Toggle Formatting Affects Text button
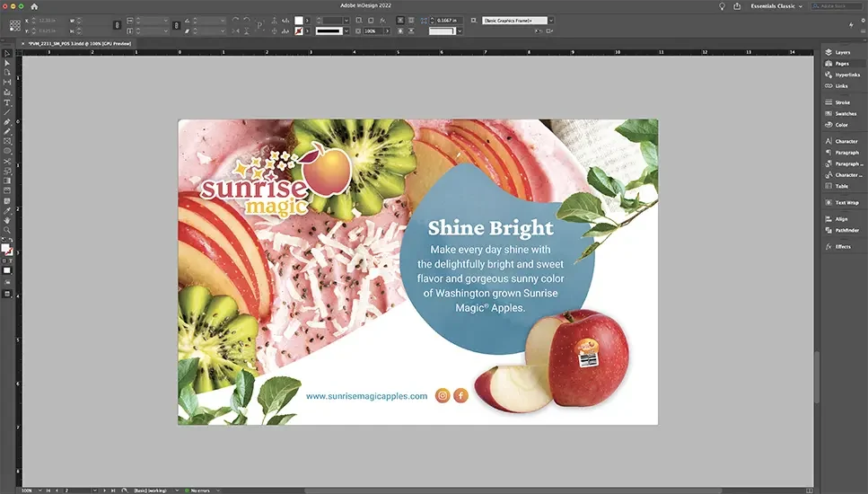The height and width of the screenshot is (494, 868). tap(11, 260)
